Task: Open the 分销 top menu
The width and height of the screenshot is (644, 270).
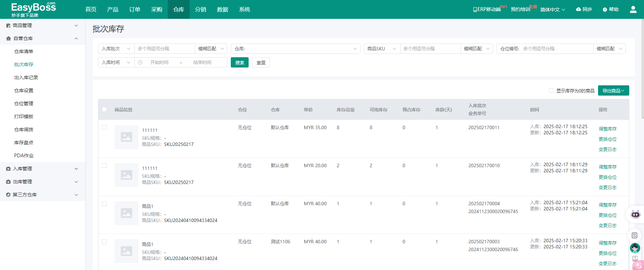Action: [x=201, y=9]
